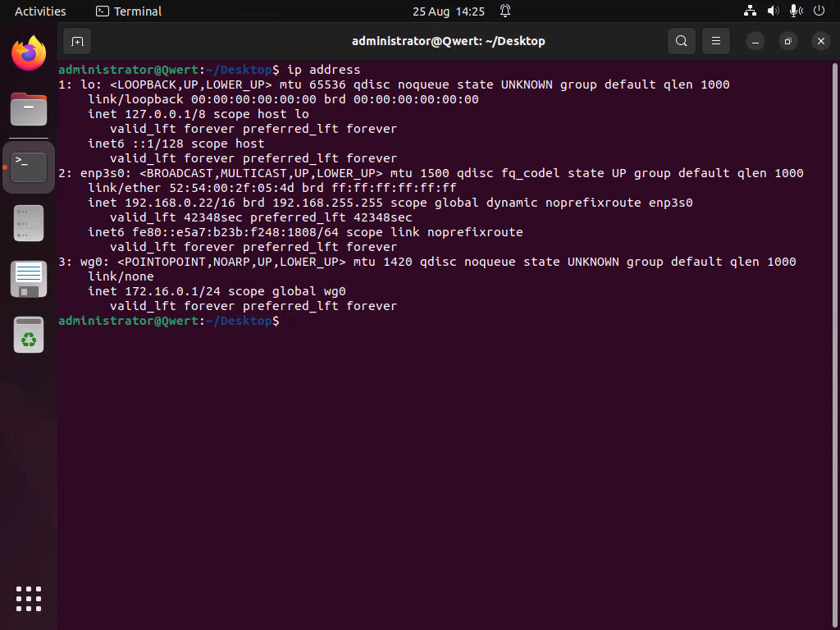Select the Terminal icon in dock
Screen dimensions: 840x630
point(29,167)
